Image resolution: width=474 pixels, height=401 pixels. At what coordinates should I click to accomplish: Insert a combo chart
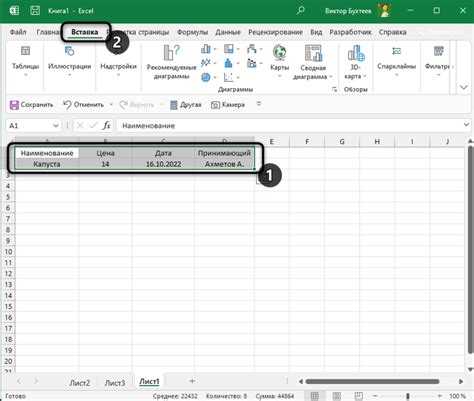pyautogui.click(x=254, y=63)
